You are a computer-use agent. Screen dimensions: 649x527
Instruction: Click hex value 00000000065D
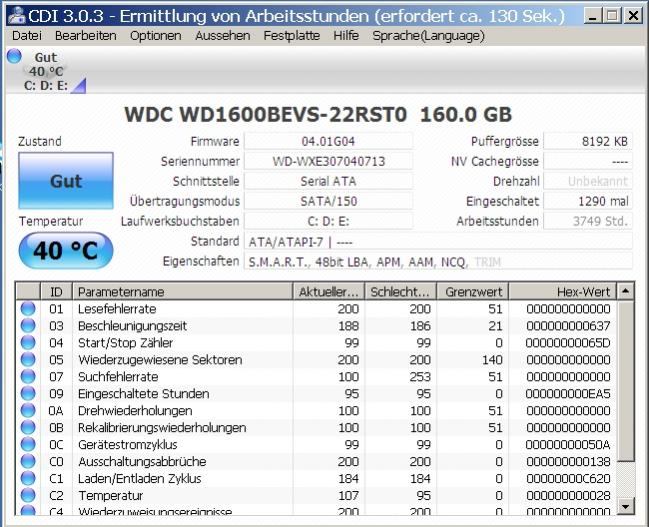[x=568, y=343]
